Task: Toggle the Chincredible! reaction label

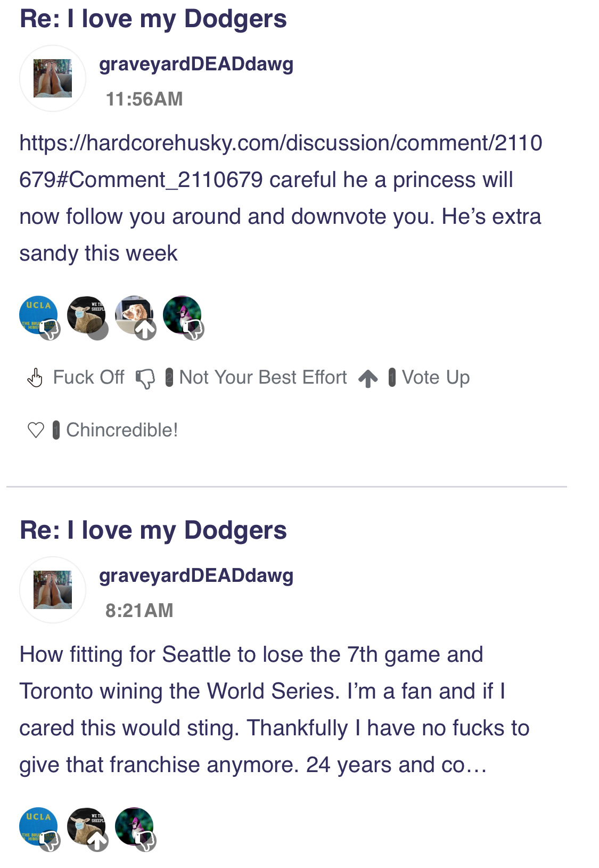Action: (122, 430)
